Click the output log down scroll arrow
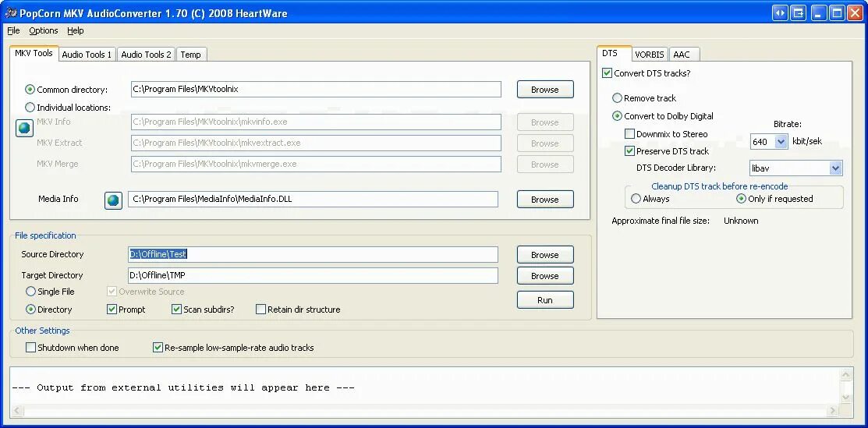 [845, 397]
